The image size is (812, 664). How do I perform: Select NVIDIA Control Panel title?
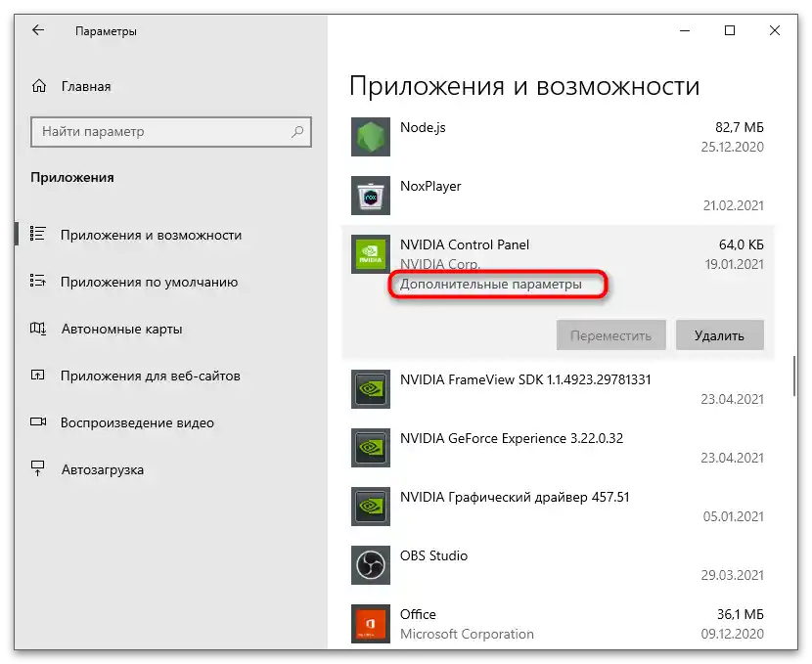click(465, 244)
